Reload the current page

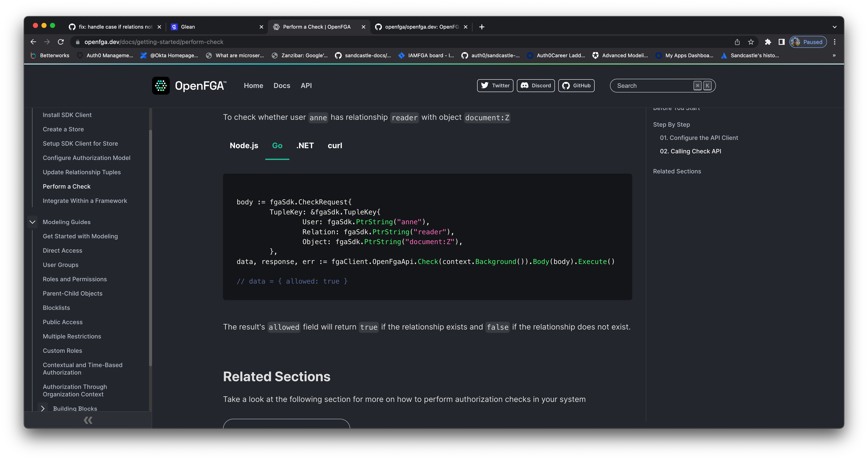tap(61, 42)
